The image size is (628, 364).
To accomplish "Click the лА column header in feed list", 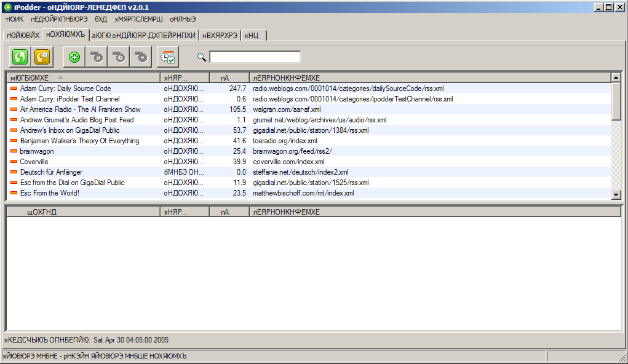I will (229, 77).
